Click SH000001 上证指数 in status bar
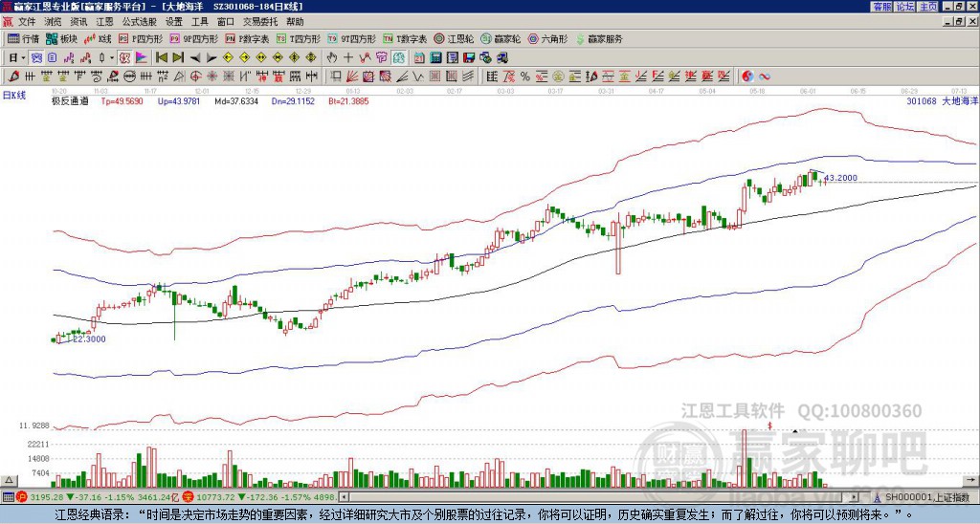 pyautogui.click(x=927, y=497)
